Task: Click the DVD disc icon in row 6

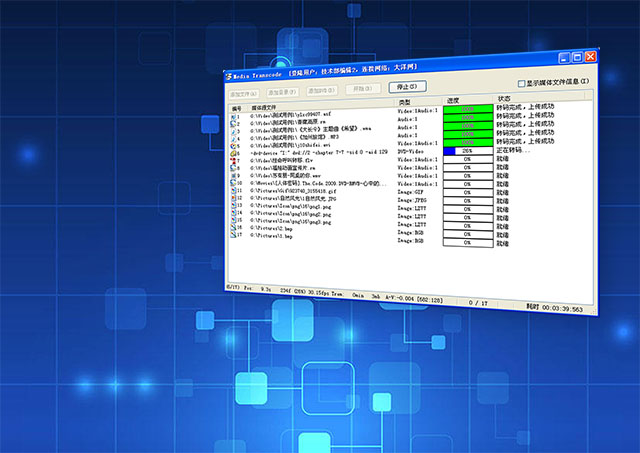Action: (233, 153)
